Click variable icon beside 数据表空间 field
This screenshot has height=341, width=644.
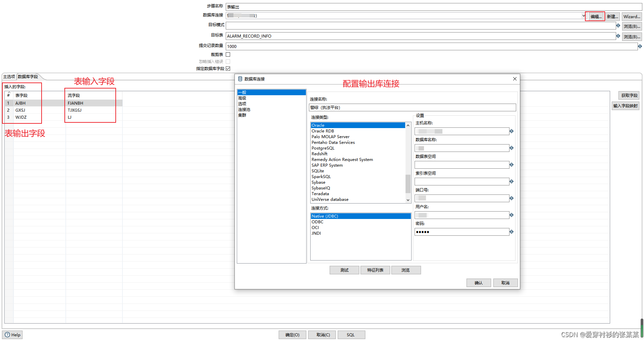(x=512, y=165)
